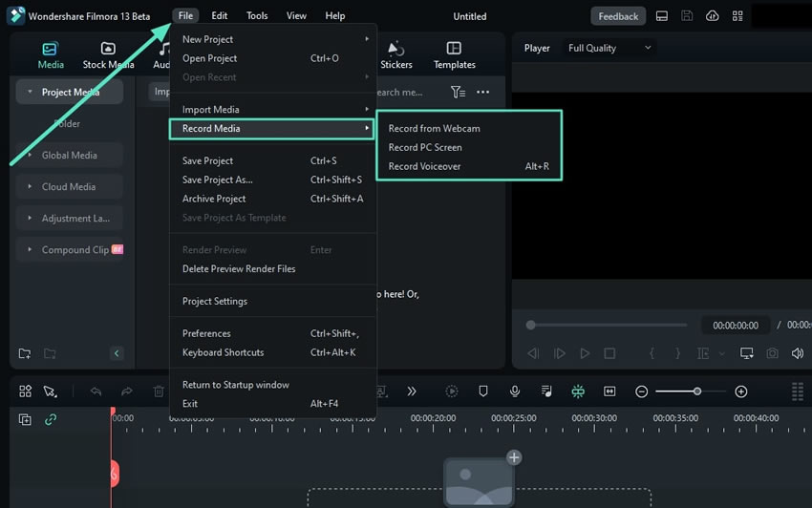
Task: Click the Feedback button
Action: 618,16
